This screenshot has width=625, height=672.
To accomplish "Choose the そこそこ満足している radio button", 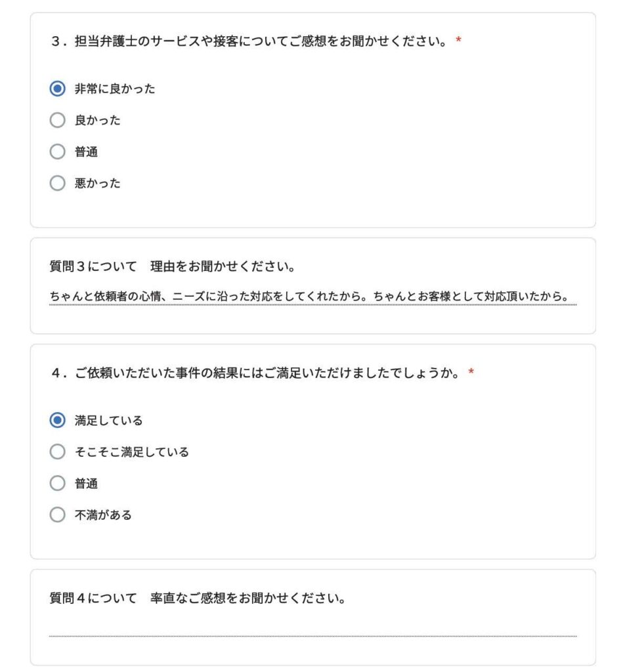I will pyautogui.click(x=57, y=451).
